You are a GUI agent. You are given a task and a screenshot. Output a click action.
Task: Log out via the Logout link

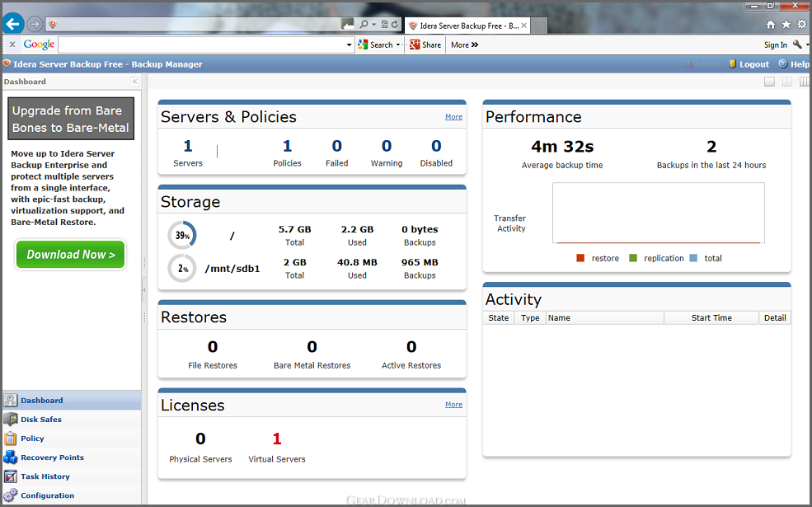pos(749,64)
